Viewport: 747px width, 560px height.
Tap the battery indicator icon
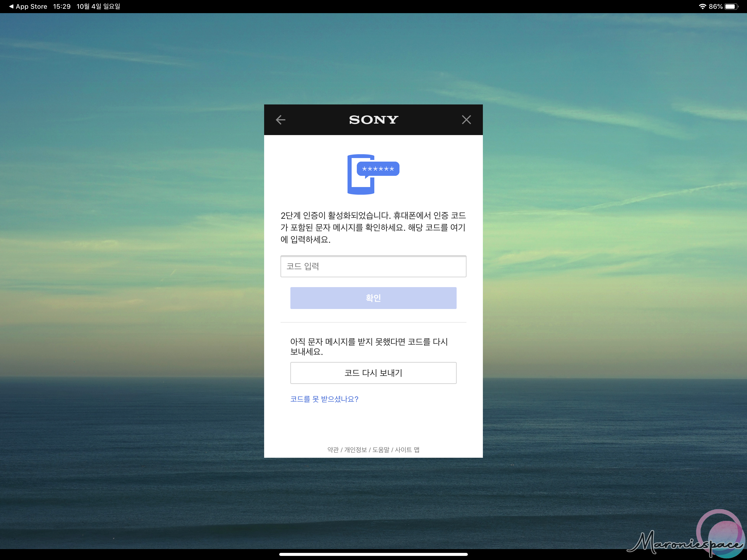[731, 6]
